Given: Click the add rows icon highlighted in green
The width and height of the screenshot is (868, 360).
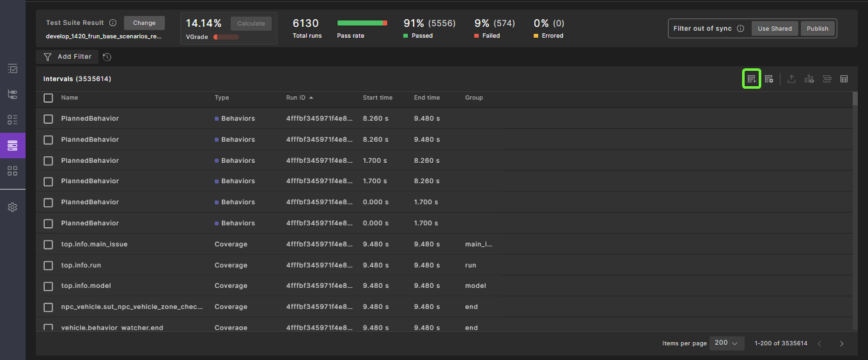Looking at the screenshot, I should pos(752,79).
